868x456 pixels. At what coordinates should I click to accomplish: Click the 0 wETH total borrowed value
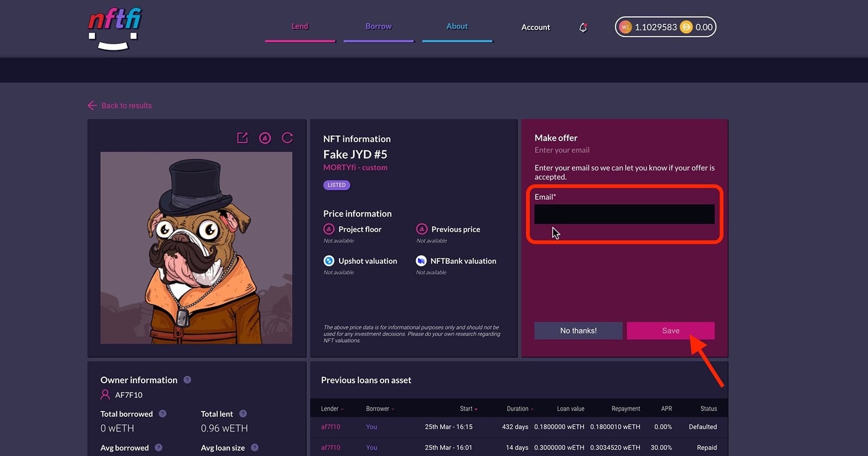pos(117,428)
